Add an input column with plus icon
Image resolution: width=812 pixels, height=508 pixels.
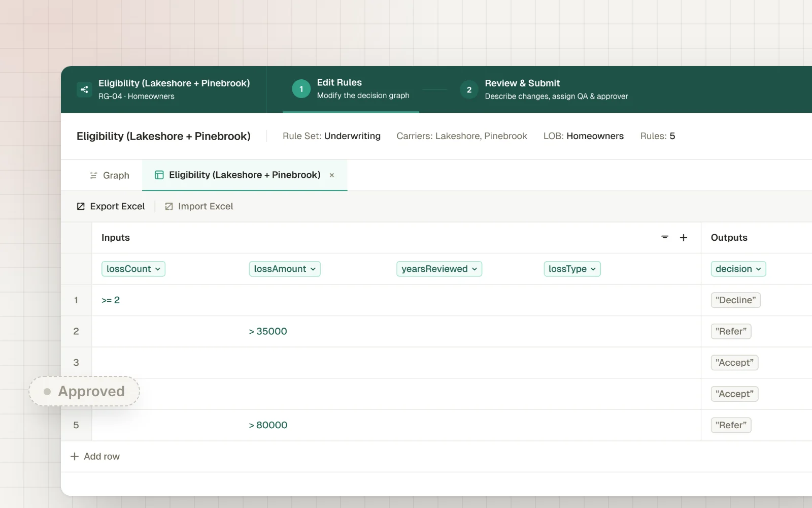(x=684, y=238)
